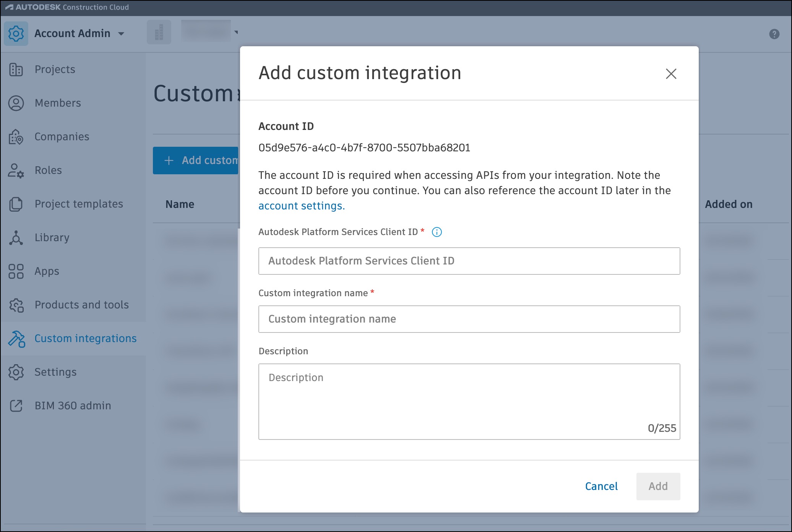Click the Companies building icon
The image size is (792, 532).
(16, 137)
